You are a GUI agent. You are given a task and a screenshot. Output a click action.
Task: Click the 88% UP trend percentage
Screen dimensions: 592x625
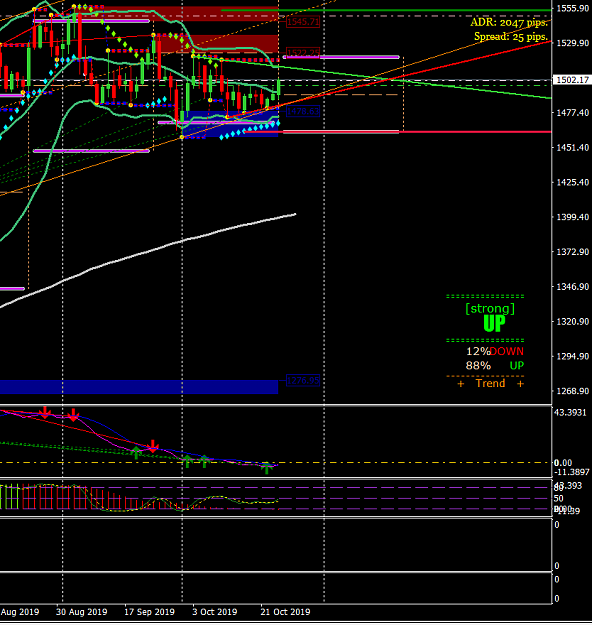(x=495, y=366)
